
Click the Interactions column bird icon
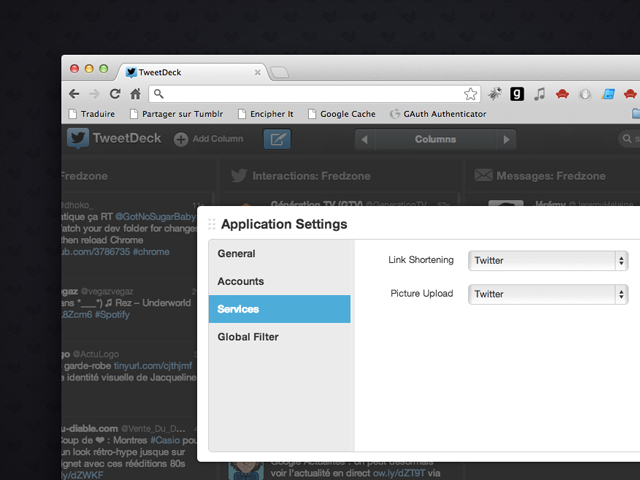239,176
